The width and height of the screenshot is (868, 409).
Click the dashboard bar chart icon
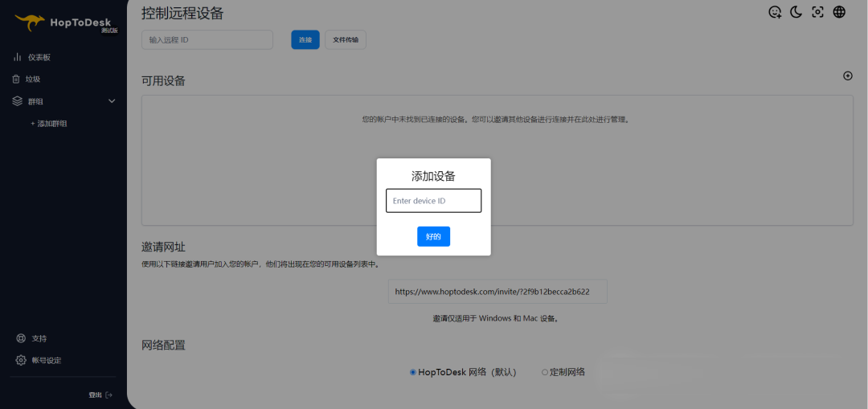[17, 57]
